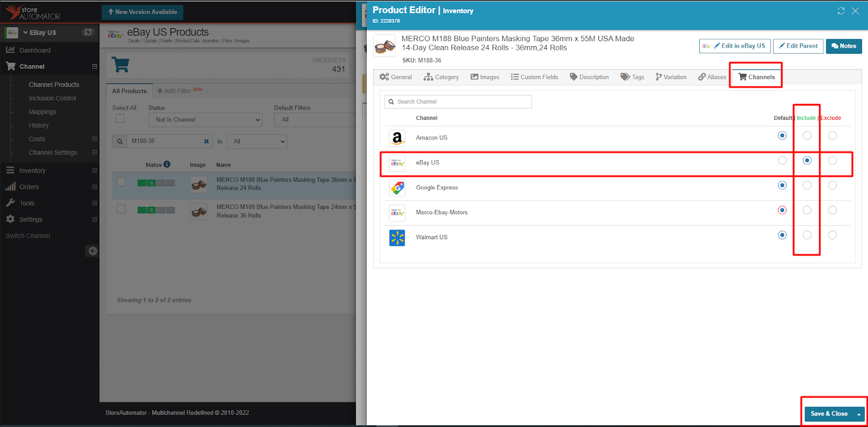This screenshot has height=427, width=868.
Task: Select Include for Walmart US
Action: point(807,235)
